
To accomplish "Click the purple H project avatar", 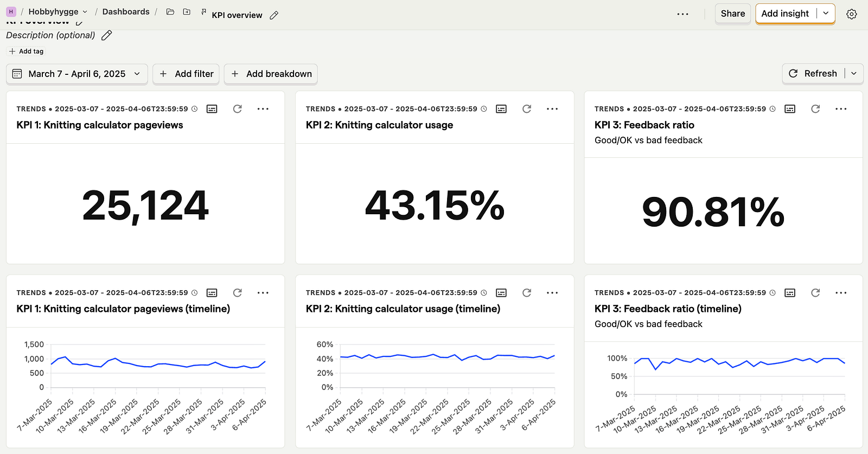I will coord(11,11).
